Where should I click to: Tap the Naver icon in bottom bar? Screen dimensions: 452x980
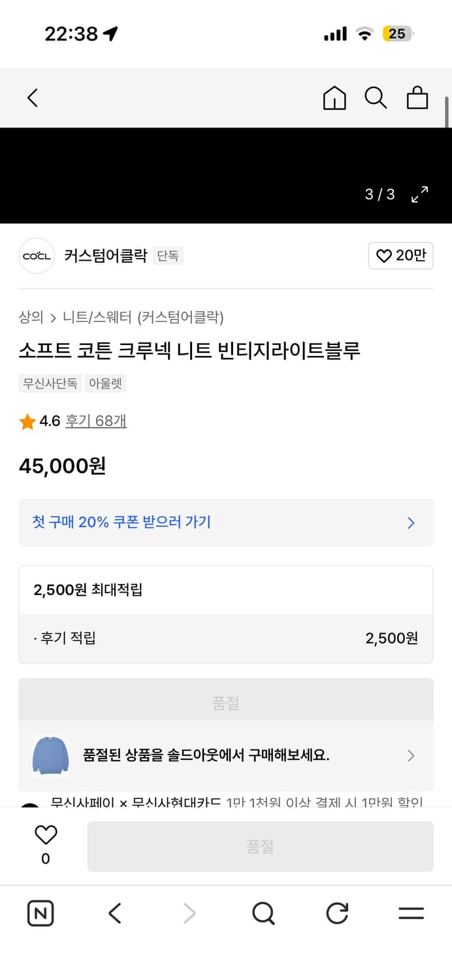coord(40,913)
